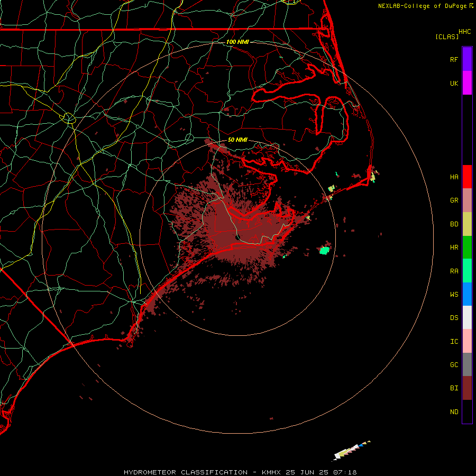The image size is (476, 476).
Task: Click the 'GR' legend label
Action: (x=454, y=200)
